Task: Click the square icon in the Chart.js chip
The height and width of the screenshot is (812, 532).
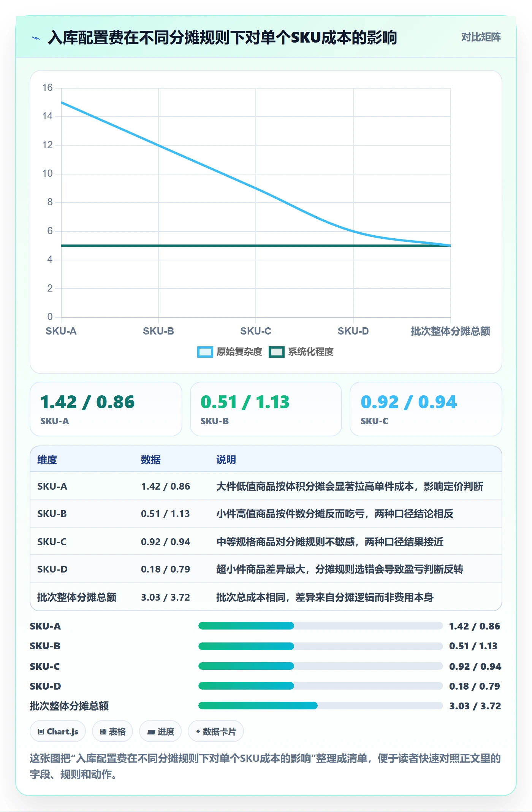Action: point(41,732)
